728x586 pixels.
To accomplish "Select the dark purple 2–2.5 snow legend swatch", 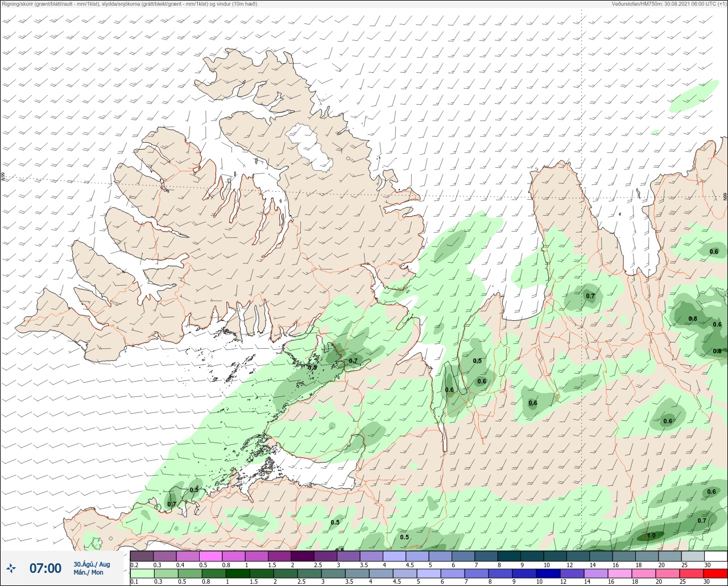I will [302, 556].
